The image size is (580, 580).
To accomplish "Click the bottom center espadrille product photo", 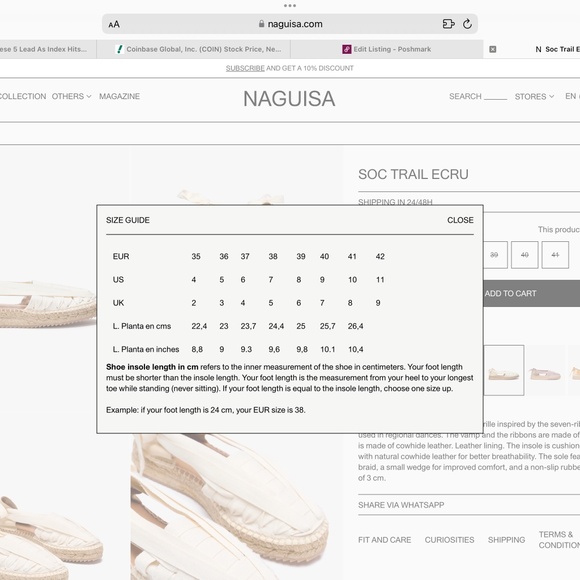I will point(237,507).
